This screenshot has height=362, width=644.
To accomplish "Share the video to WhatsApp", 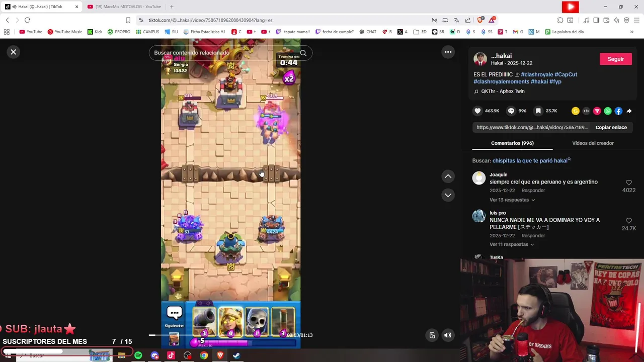I will tap(608, 111).
